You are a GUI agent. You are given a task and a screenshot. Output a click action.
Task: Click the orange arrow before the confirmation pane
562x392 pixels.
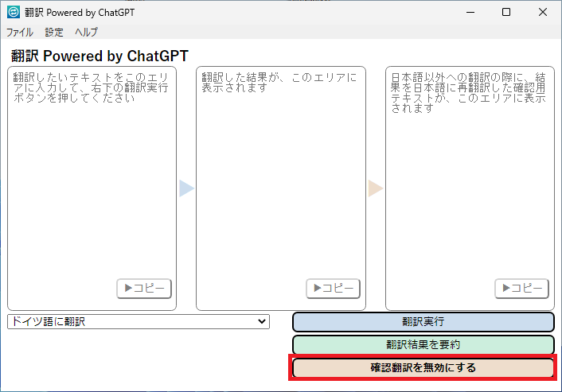click(x=376, y=188)
